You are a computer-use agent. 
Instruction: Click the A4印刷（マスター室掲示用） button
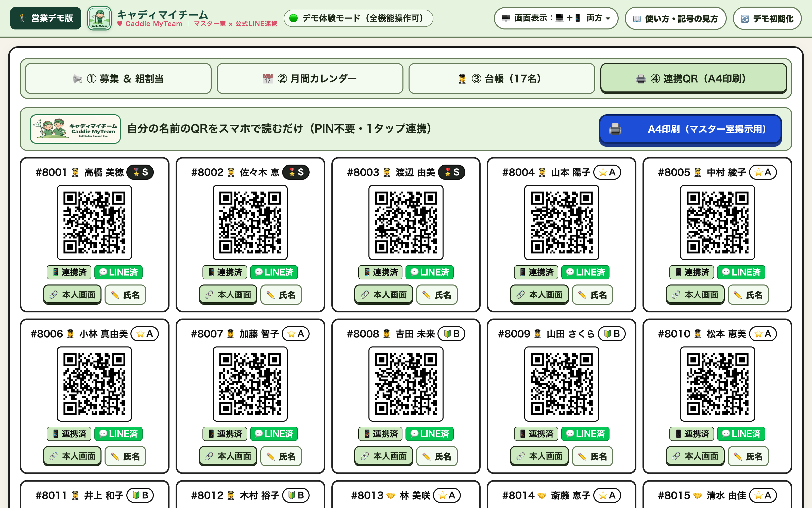690,130
